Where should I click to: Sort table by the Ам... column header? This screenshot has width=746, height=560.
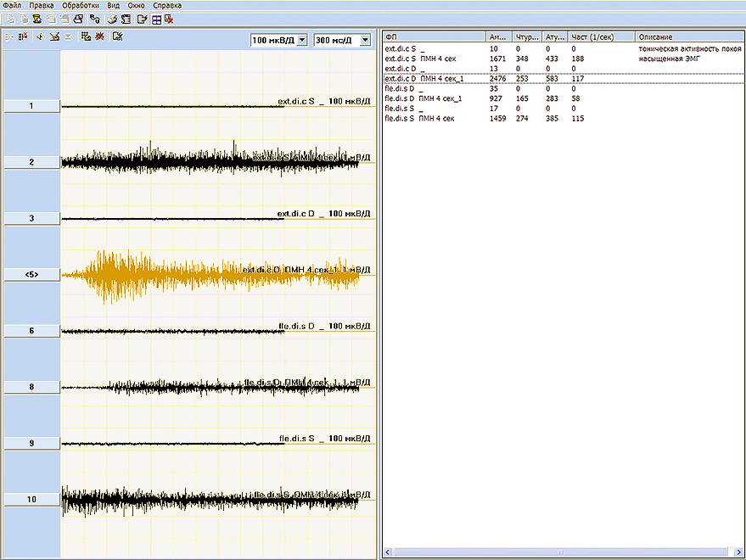coord(499,36)
